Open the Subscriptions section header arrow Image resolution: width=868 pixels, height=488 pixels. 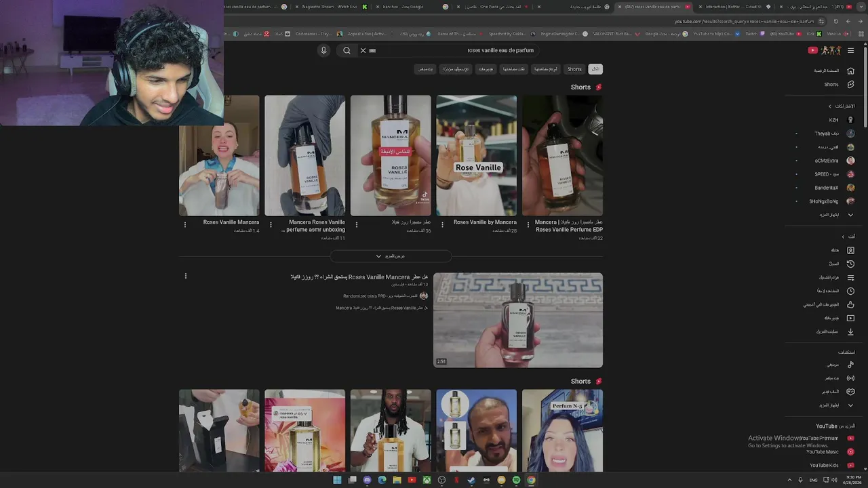[829, 106]
